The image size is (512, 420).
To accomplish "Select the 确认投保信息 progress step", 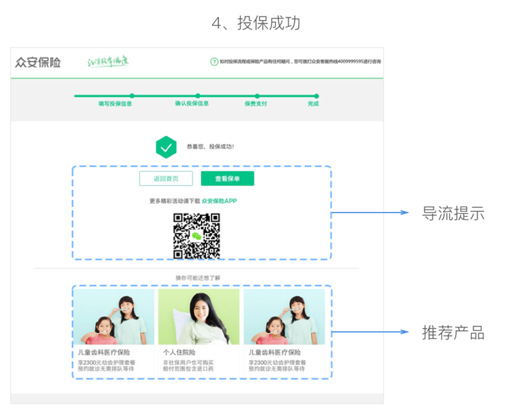I will 192,103.
